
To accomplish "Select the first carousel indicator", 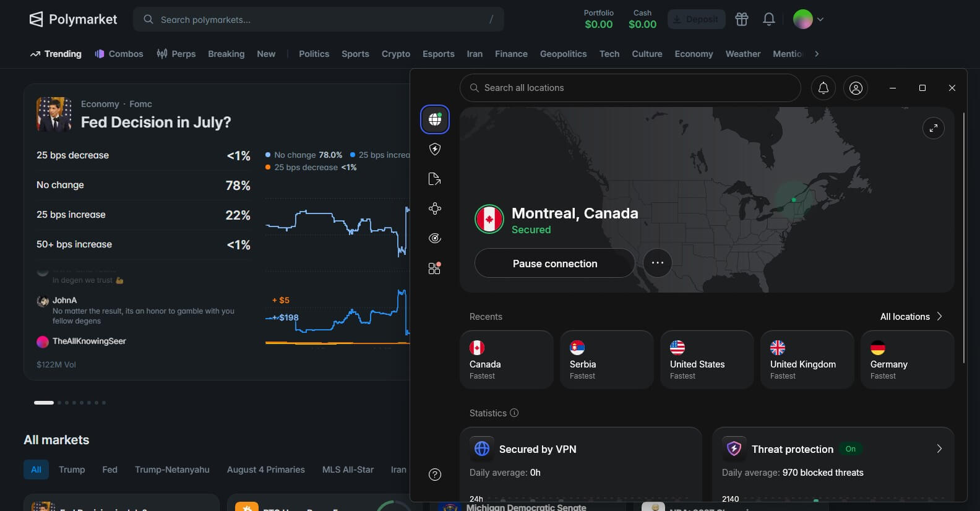I will 44,403.
